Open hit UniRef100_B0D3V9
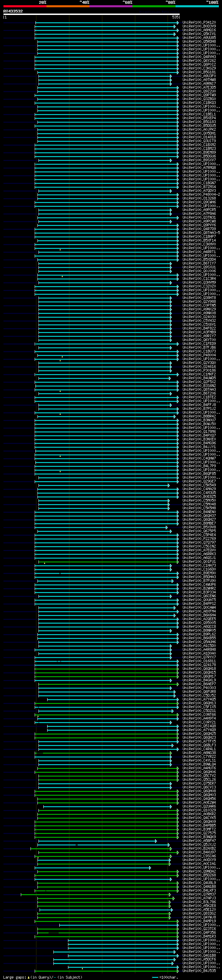 199,26
